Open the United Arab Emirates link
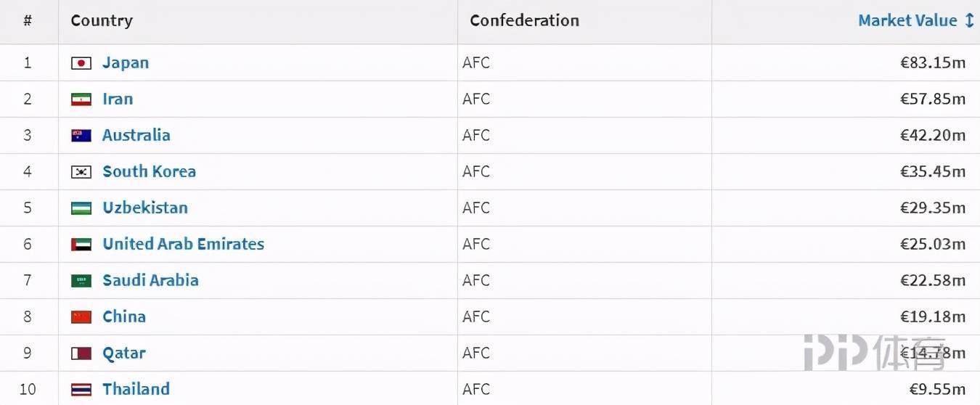The image size is (980, 405). (x=183, y=244)
